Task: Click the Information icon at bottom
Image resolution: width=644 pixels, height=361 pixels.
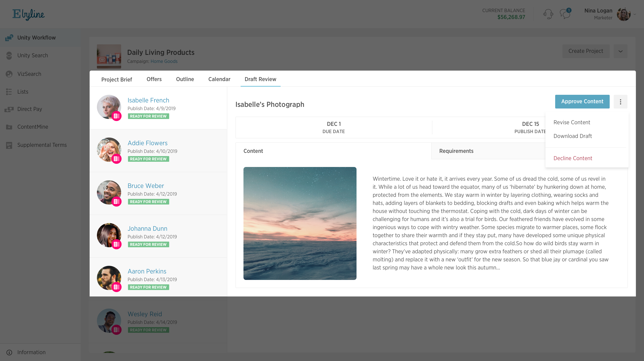Action: 9,352
